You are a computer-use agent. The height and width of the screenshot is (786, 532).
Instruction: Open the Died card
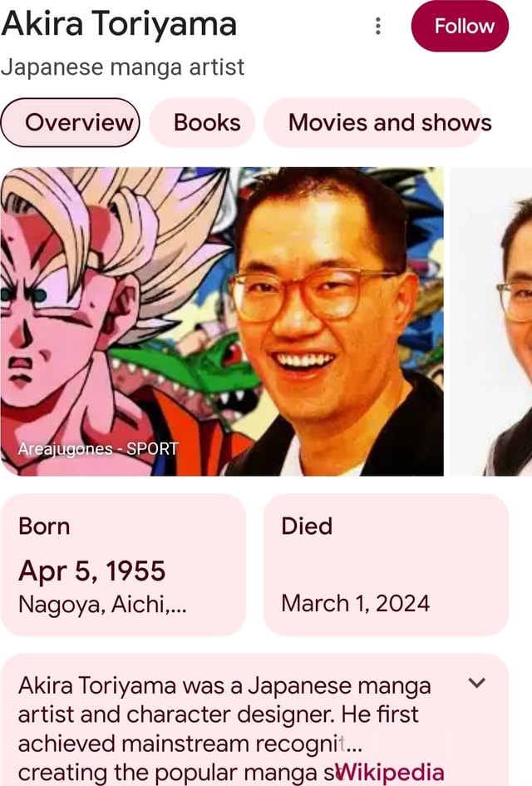tap(387, 565)
